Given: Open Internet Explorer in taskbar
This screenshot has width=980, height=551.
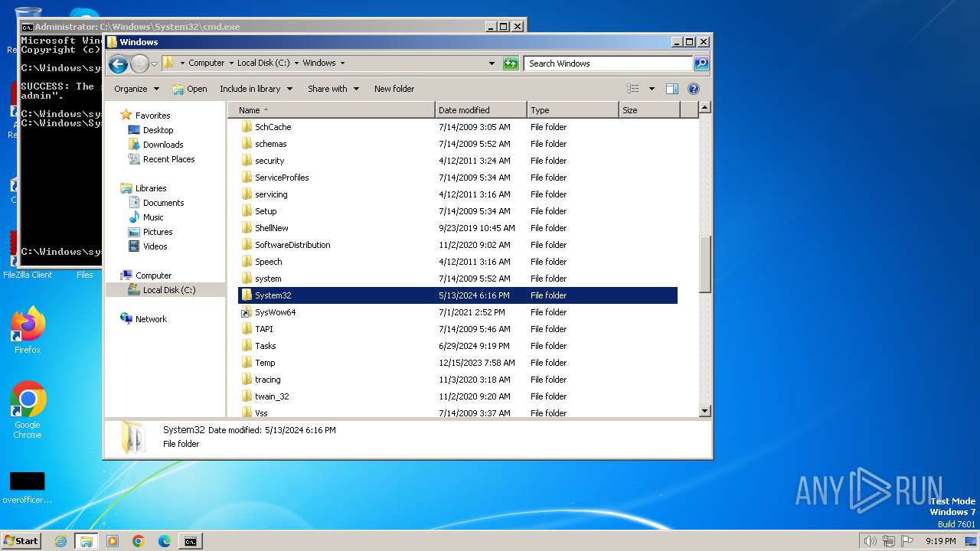Looking at the screenshot, I should click(60, 541).
